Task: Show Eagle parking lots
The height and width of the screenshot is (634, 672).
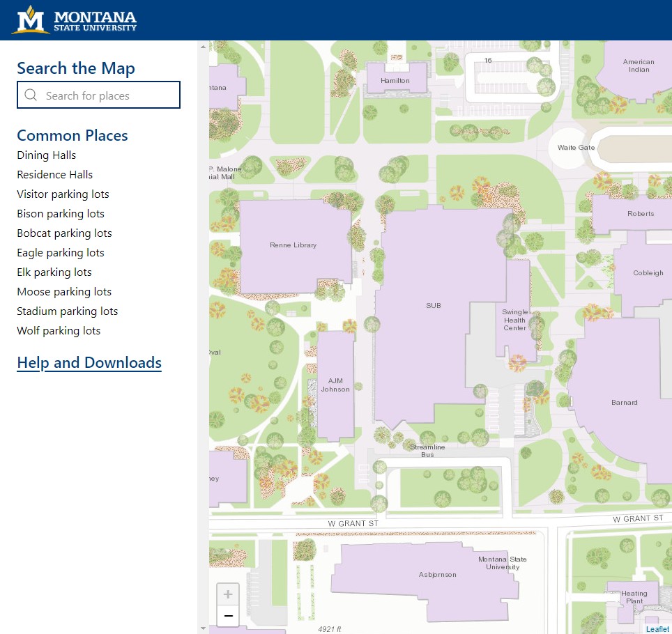Action: point(61,253)
